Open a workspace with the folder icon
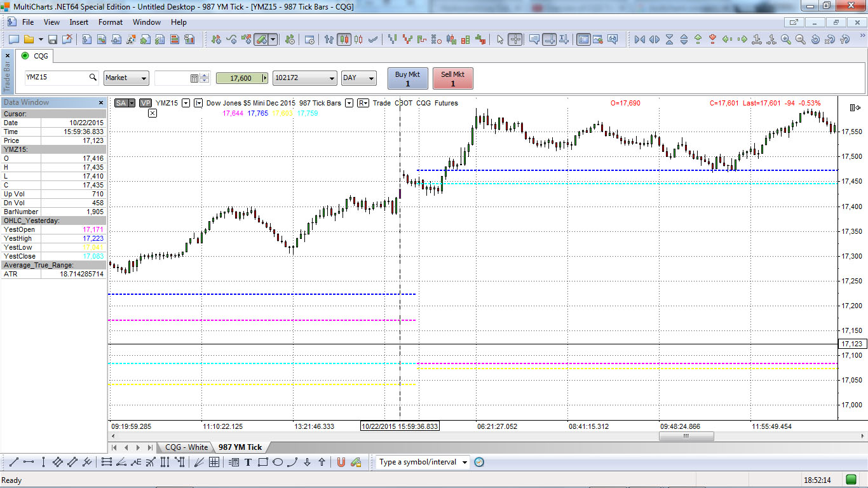This screenshot has height=488, width=868. coord(29,39)
